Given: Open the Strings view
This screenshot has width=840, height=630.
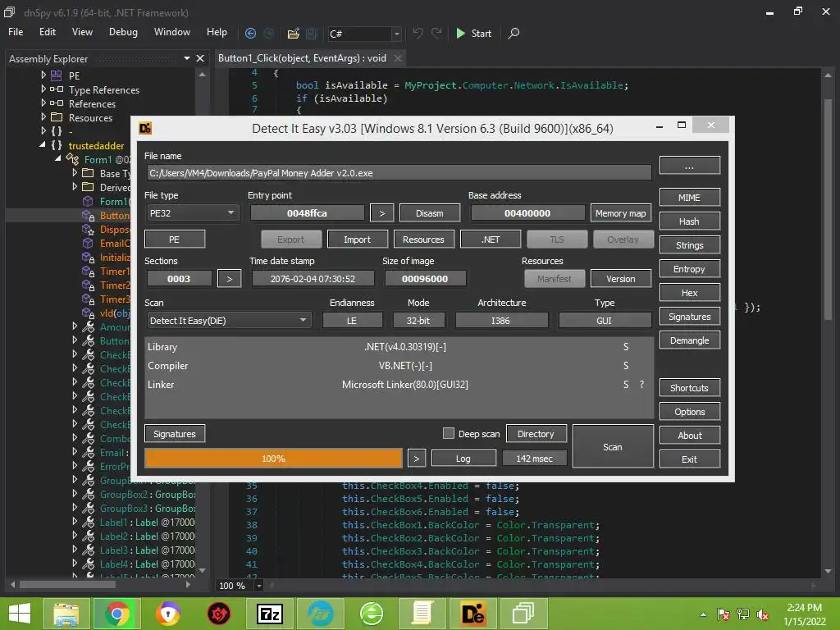Looking at the screenshot, I should pyautogui.click(x=689, y=245).
